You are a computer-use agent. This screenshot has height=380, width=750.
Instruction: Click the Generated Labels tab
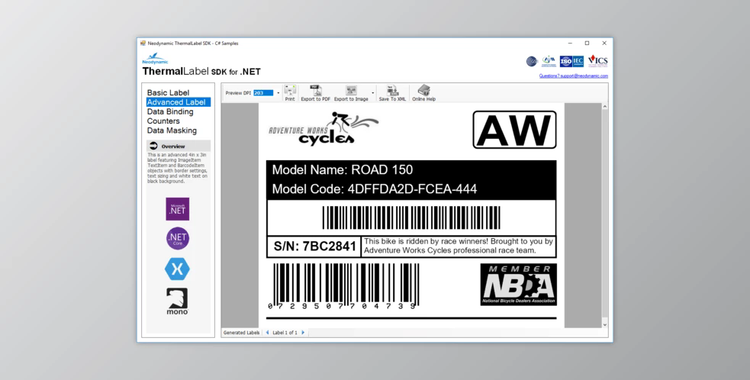(x=241, y=332)
